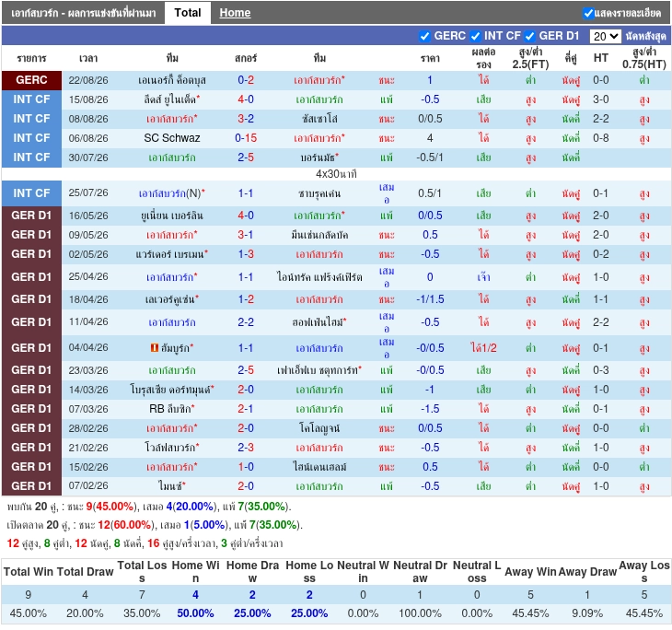Click the 4-0 score on 15/08/26

[246, 99]
